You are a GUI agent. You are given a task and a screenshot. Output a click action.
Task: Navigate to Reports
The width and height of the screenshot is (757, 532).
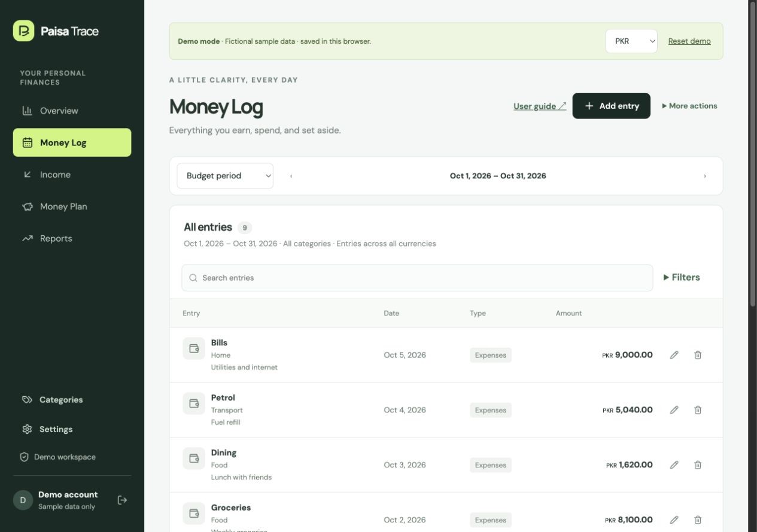[x=72, y=238]
